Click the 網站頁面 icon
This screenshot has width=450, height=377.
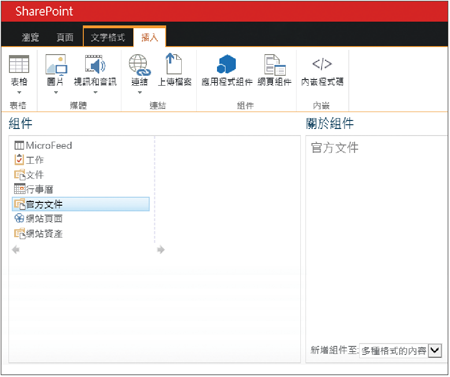click(19, 218)
